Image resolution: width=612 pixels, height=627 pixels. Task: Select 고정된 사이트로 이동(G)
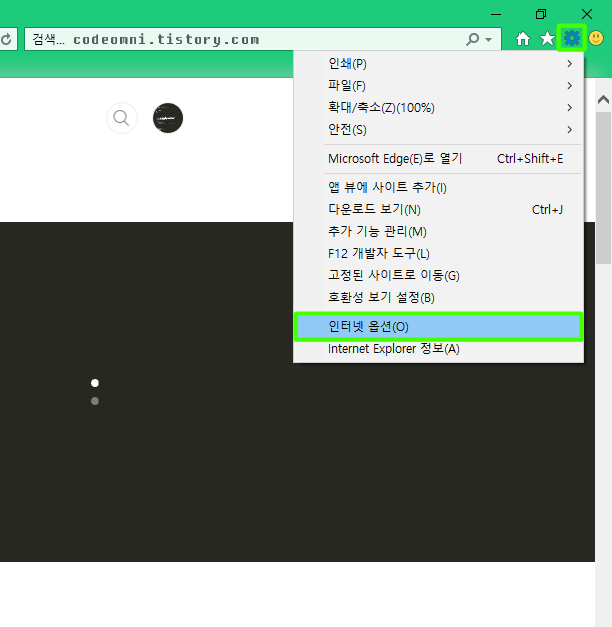[x=438, y=275]
